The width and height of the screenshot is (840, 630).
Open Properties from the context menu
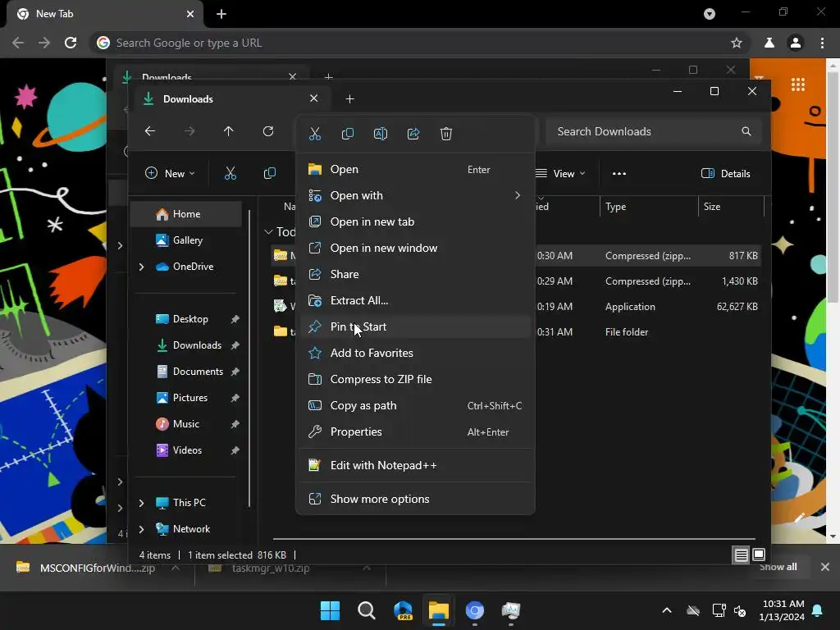415,431
